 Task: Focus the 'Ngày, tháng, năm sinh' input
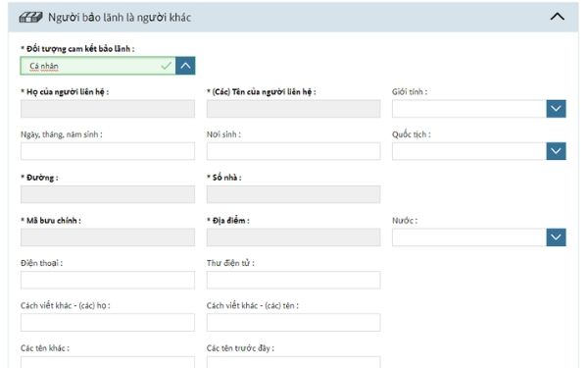click(x=108, y=151)
